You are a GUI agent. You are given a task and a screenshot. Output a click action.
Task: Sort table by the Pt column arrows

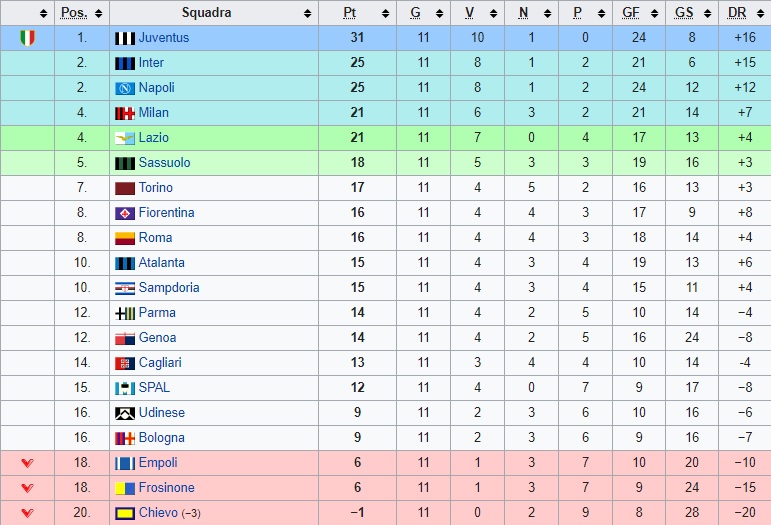click(x=386, y=13)
